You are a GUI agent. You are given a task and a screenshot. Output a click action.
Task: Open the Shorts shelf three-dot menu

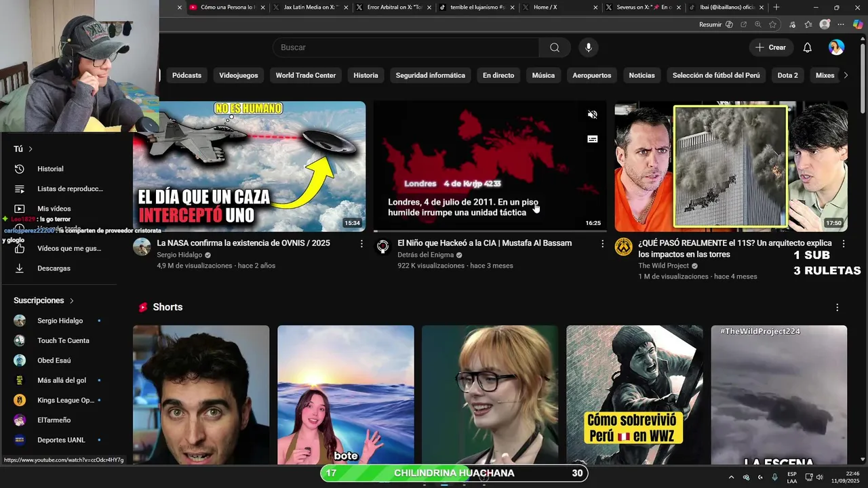837,307
